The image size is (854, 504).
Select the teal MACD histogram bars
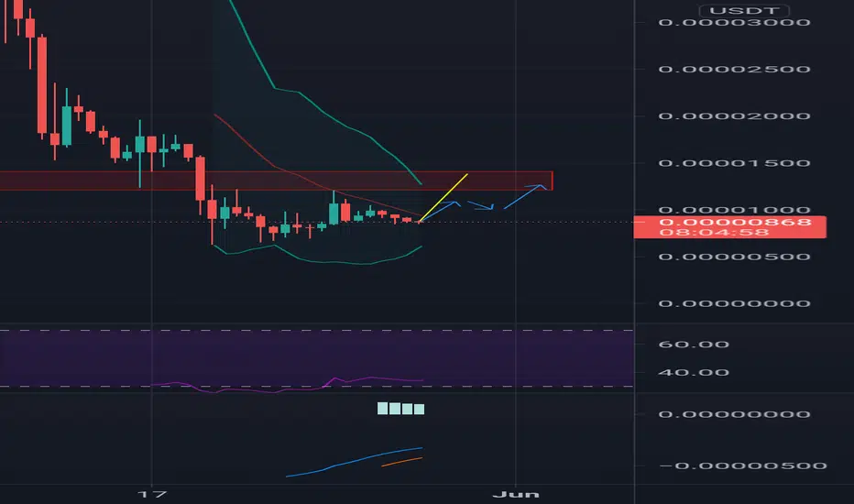coord(400,409)
